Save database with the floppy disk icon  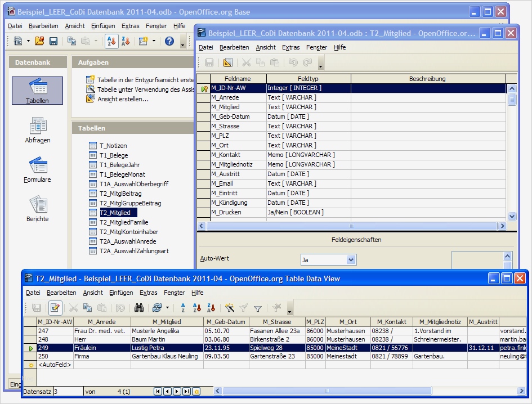click(53, 41)
